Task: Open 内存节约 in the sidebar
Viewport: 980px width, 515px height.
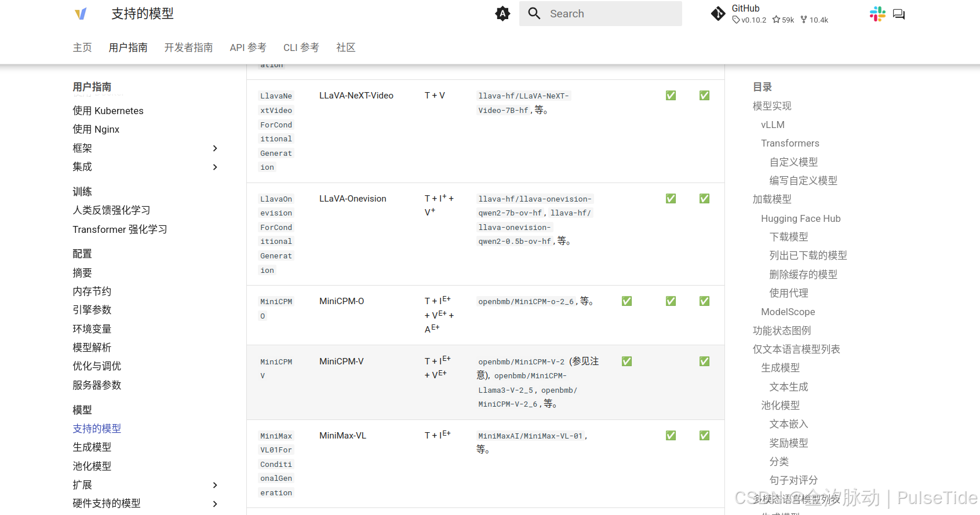Action: (92, 291)
